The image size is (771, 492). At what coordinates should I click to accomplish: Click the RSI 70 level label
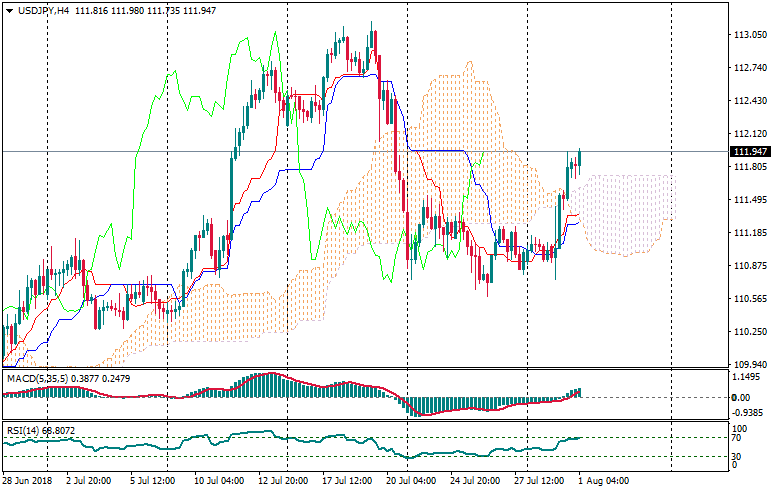pos(738,438)
